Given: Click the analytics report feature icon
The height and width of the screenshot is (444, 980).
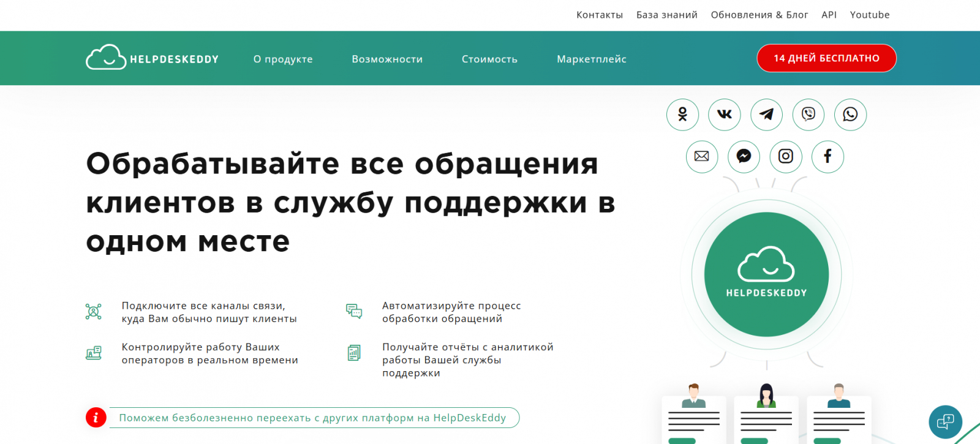Looking at the screenshot, I should [354, 353].
